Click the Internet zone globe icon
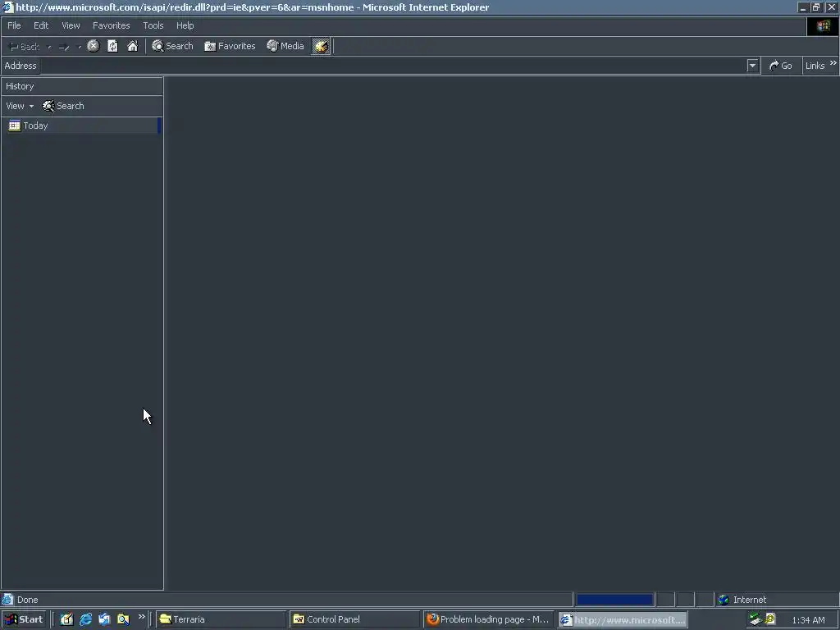The height and width of the screenshot is (630, 840). (x=724, y=600)
